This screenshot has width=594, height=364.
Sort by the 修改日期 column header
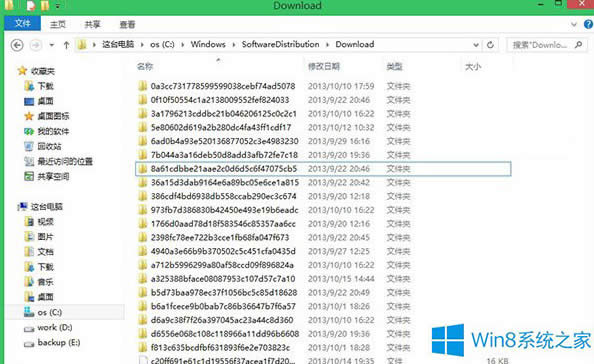click(324, 67)
